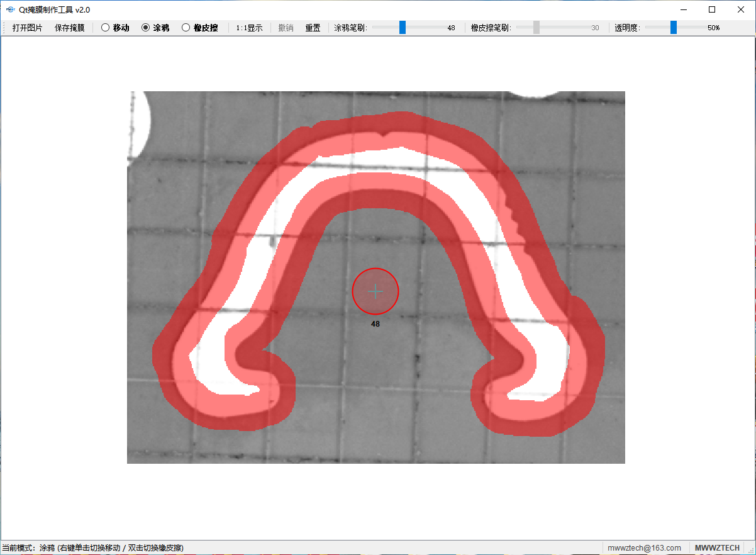Minimize the application window
Image resolution: width=756 pixels, height=555 pixels.
tap(683, 9)
